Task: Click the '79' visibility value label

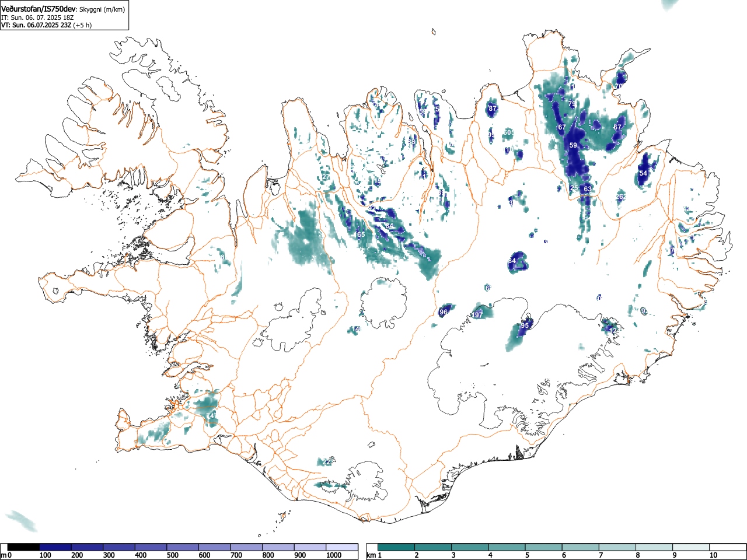Action: (x=572, y=104)
